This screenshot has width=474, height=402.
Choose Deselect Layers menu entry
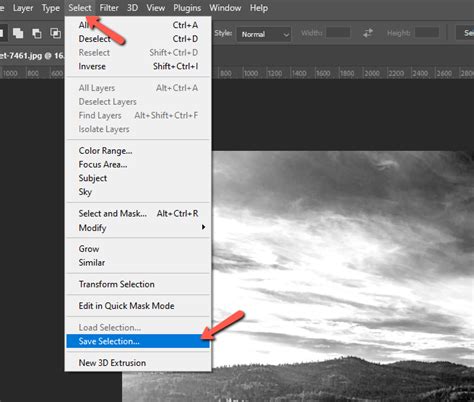138,102
